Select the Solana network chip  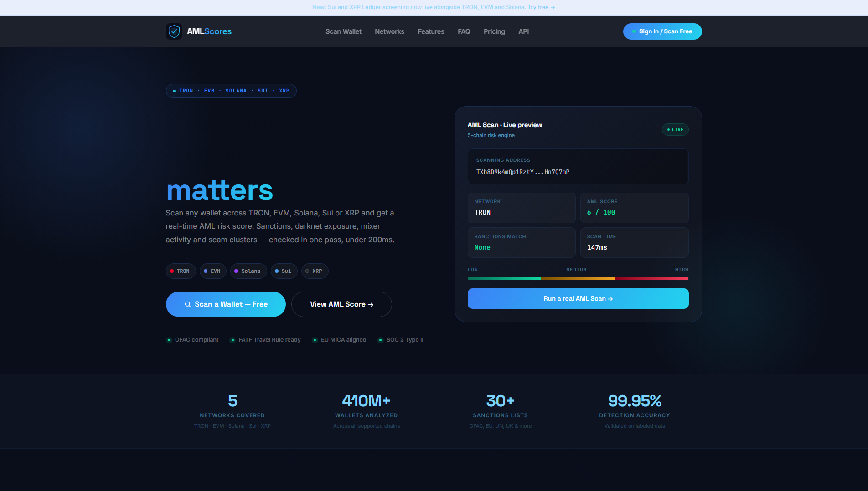248,271
